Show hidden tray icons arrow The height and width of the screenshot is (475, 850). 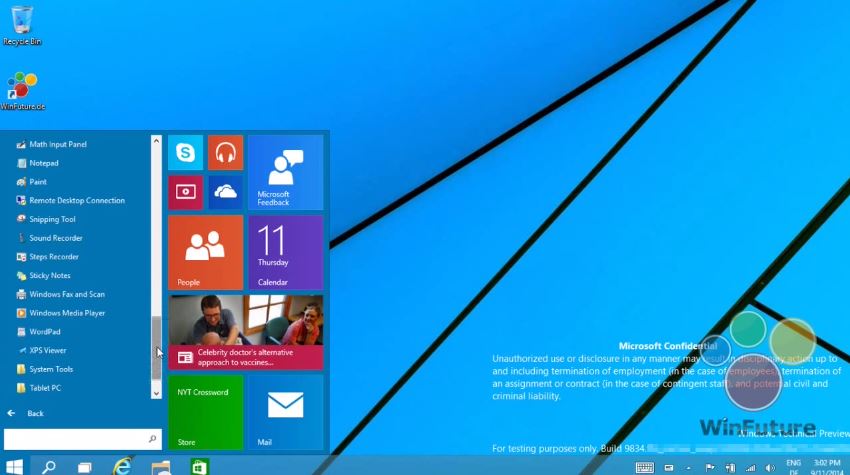[x=688, y=467]
